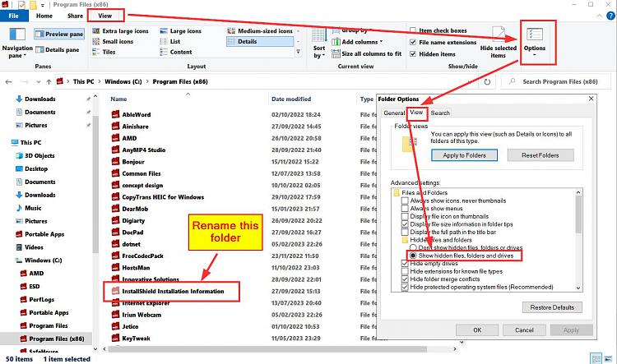Toggle Hidden items checkbox
This screenshot has height=364, width=617.
(x=413, y=54)
